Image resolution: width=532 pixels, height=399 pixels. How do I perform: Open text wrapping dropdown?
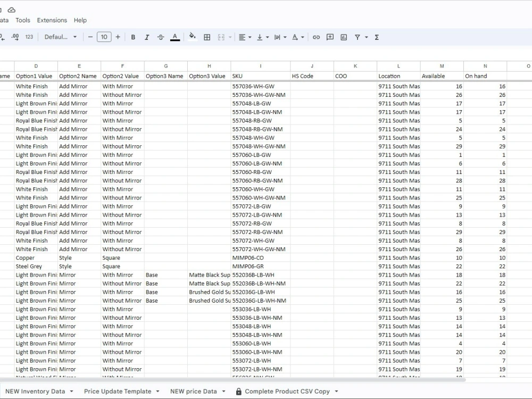pos(280,37)
